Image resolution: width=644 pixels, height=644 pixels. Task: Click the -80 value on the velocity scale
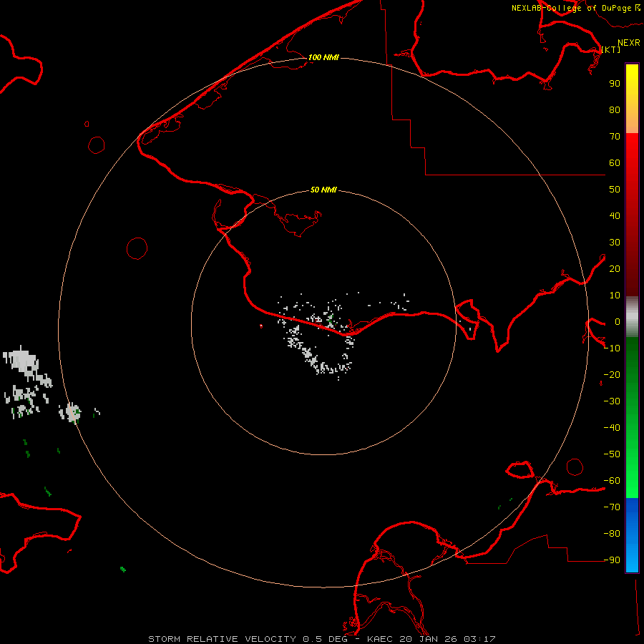coord(612,534)
